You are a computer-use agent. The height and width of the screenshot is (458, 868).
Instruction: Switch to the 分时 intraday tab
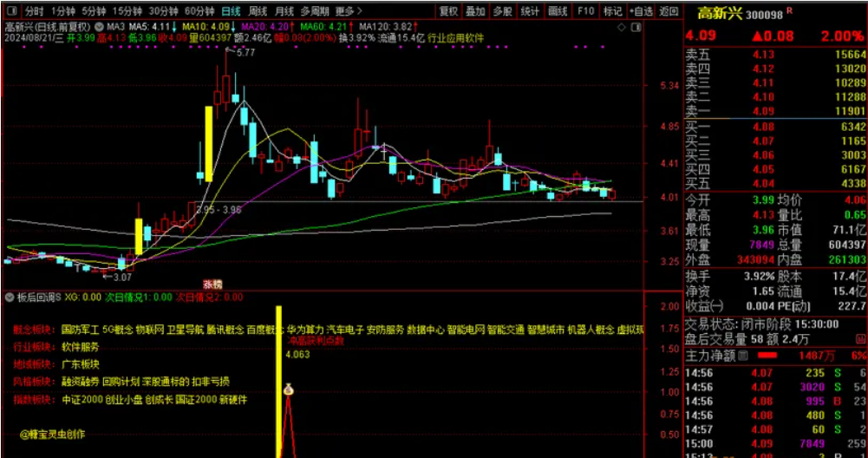pyautogui.click(x=33, y=12)
